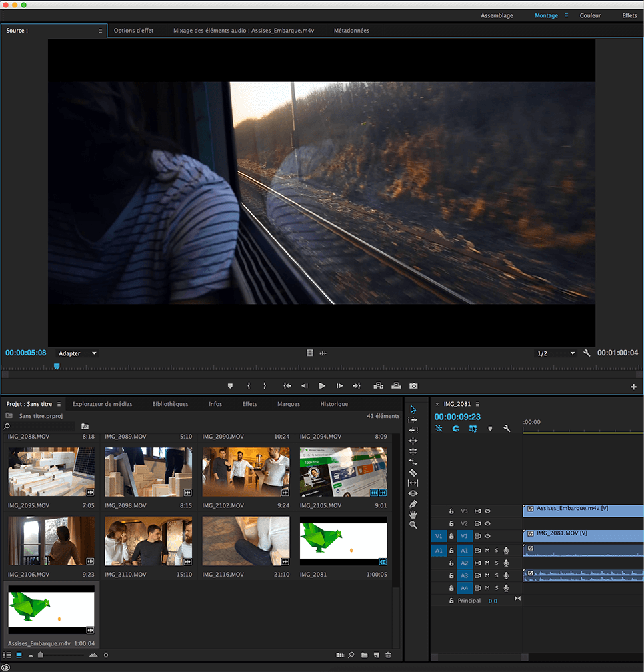Mute audio track A1
Image resolution: width=644 pixels, height=672 pixels.
click(x=487, y=550)
